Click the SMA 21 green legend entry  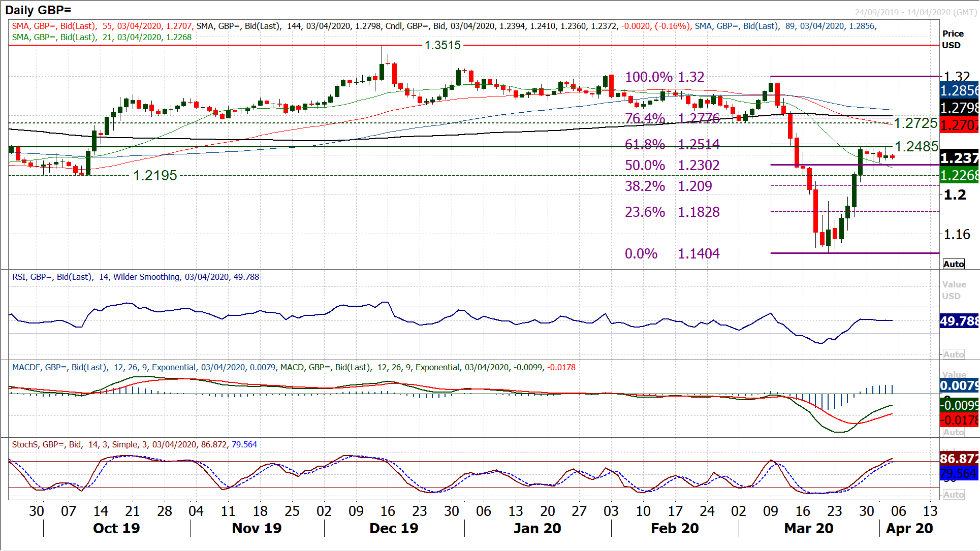102,38
